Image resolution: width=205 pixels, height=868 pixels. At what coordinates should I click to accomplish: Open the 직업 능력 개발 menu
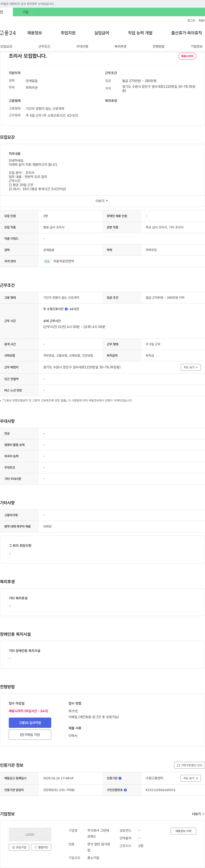(x=140, y=33)
